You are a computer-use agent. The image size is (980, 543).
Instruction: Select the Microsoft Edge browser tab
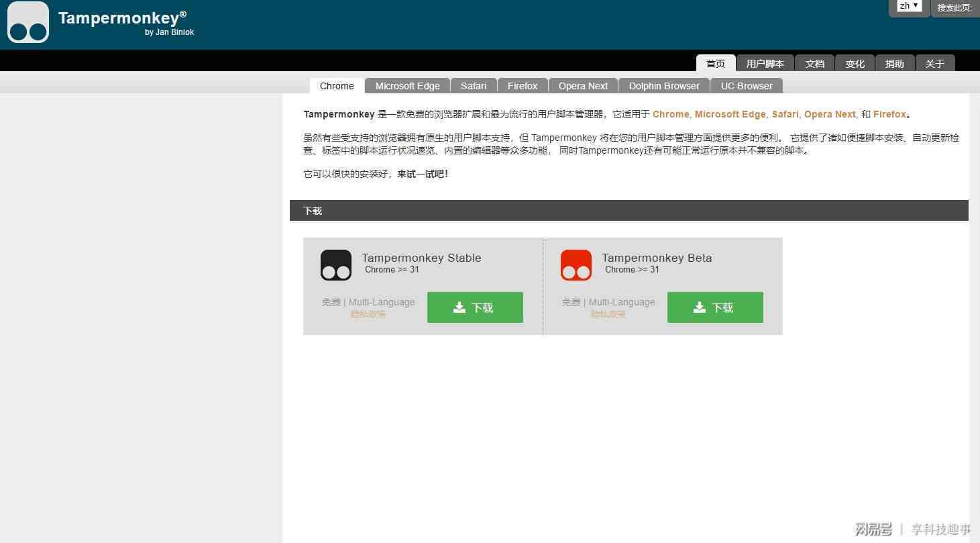click(x=408, y=86)
